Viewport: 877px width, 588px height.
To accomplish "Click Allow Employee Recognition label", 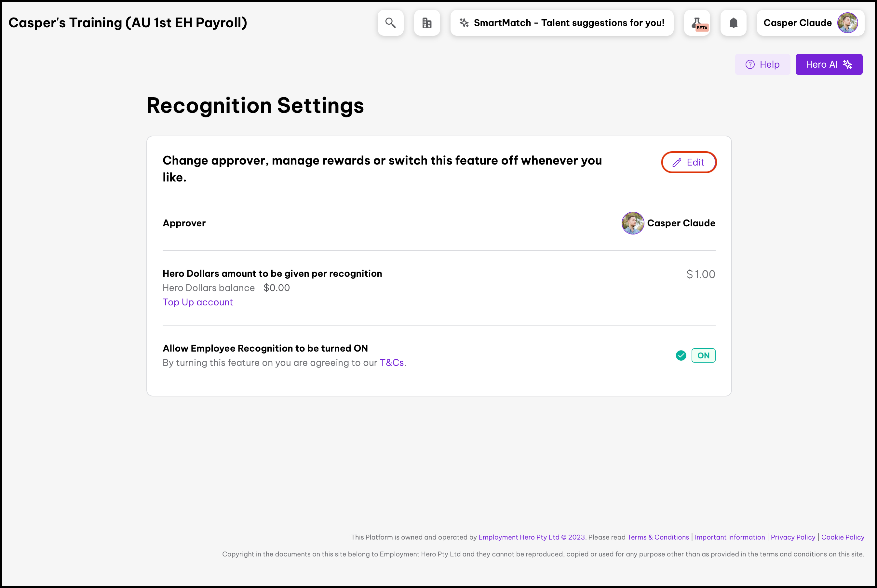I will [x=265, y=348].
